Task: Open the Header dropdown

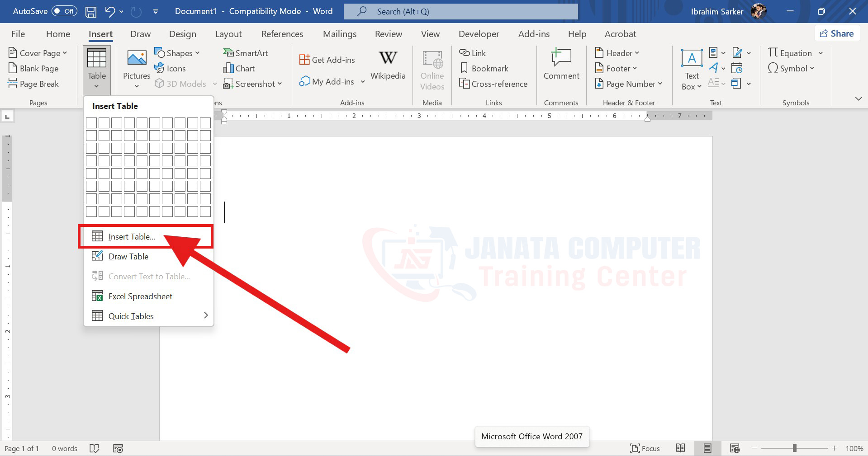Action: click(x=617, y=53)
